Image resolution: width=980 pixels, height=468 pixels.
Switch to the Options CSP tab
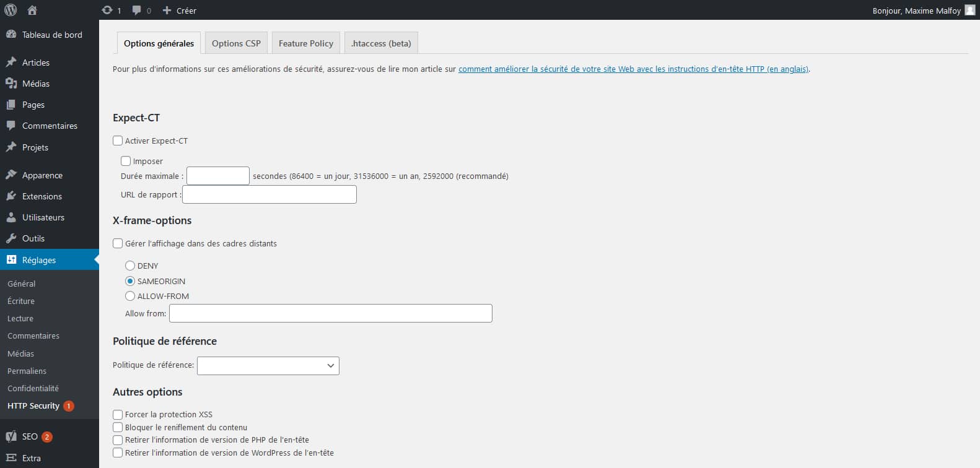pos(236,43)
